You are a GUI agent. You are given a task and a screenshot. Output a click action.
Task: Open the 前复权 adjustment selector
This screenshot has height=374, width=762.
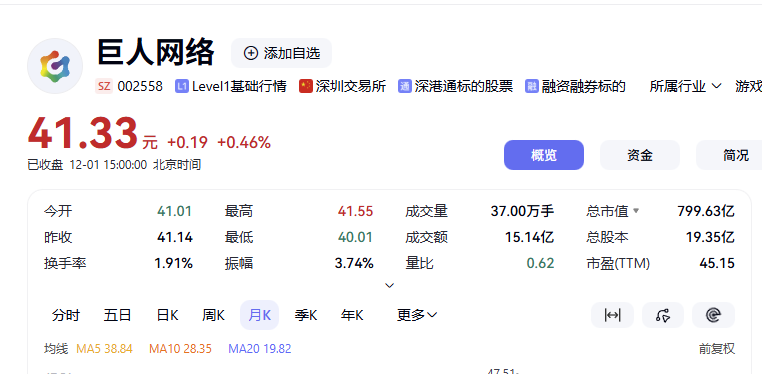717,349
